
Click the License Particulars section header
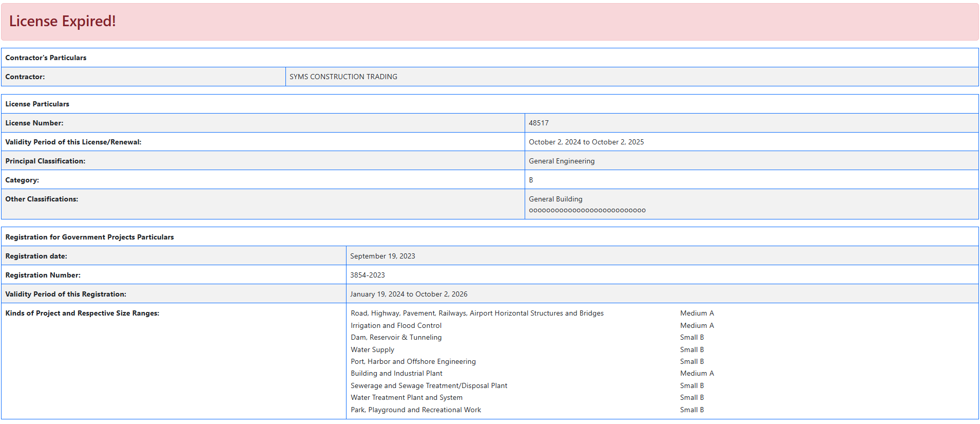(x=37, y=104)
